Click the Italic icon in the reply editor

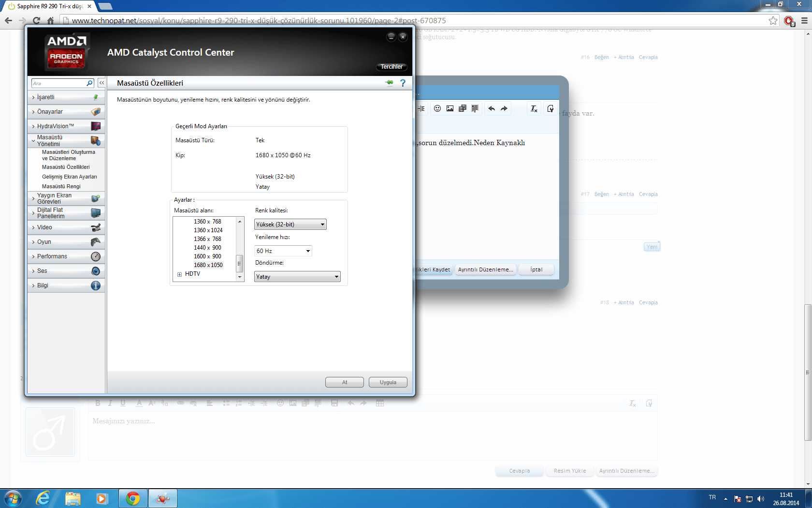point(110,403)
